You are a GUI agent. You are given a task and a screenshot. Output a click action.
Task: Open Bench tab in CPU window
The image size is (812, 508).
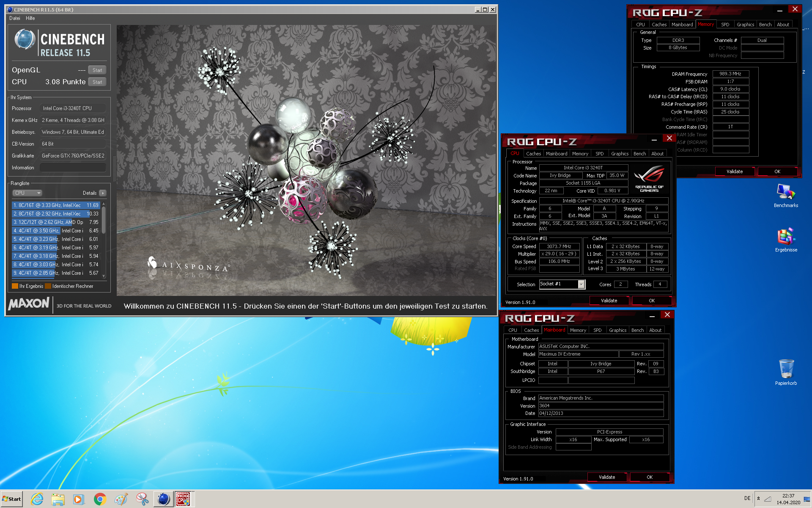click(639, 154)
